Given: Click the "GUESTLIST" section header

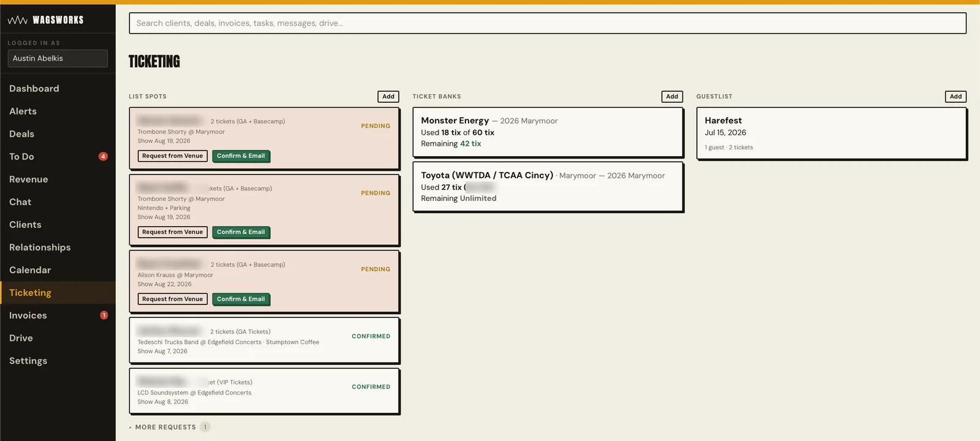Looking at the screenshot, I should click(x=714, y=97).
